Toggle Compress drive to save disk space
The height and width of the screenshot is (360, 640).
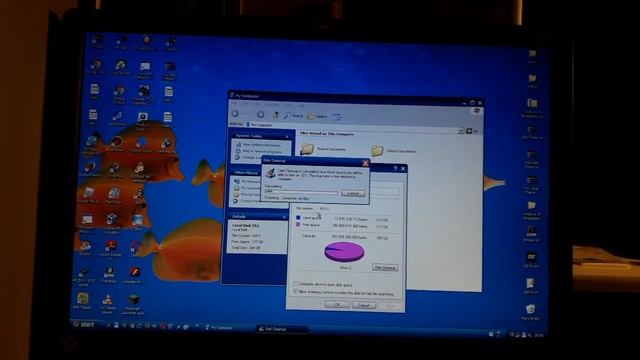point(296,284)
